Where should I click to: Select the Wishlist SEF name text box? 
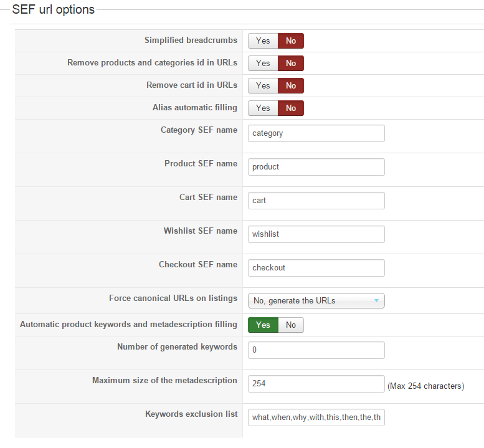[x=316, y=234]
